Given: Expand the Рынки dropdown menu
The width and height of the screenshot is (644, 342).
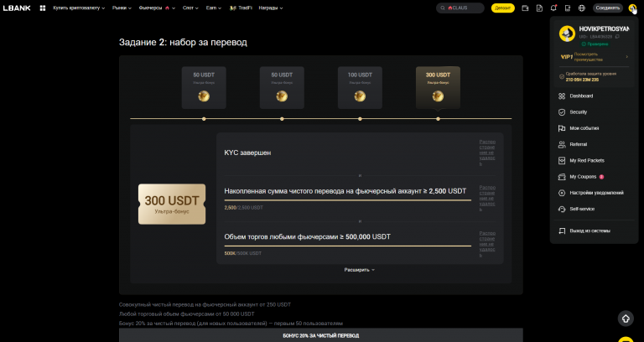Looking at the screenshot, I should 122,8.
